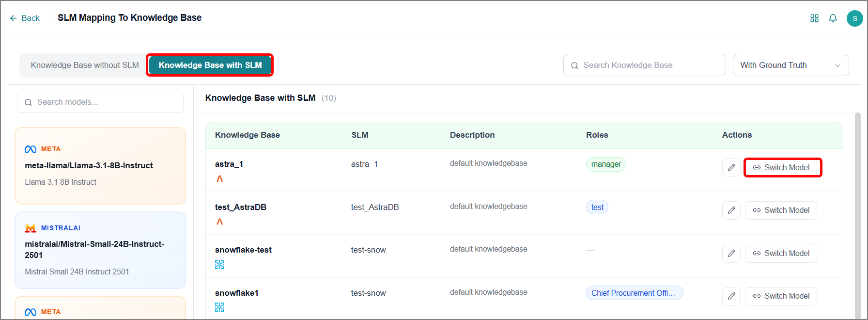Viewport: 868px width, 320px height.
Task: Open the apps grid icon
Action: 814,18
